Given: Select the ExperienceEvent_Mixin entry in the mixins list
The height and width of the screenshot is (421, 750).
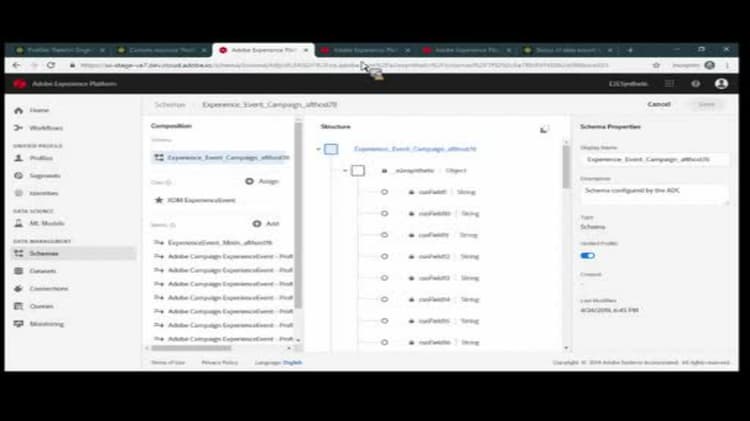Looking at the screenshot, I should pos(220,243).
